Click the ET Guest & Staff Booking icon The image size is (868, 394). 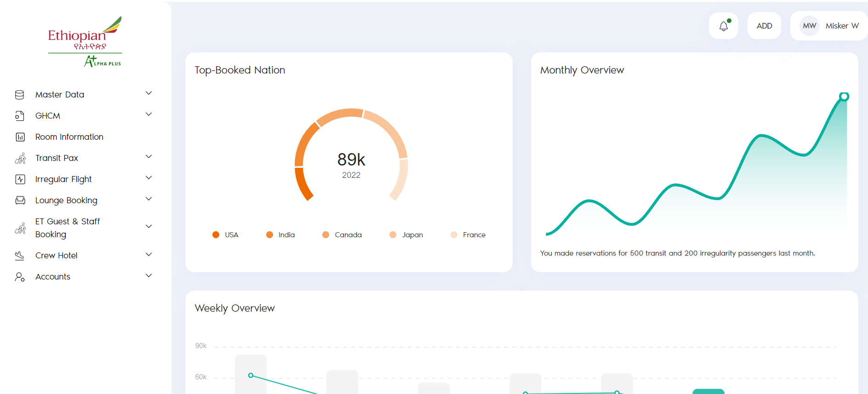[20, 228]
